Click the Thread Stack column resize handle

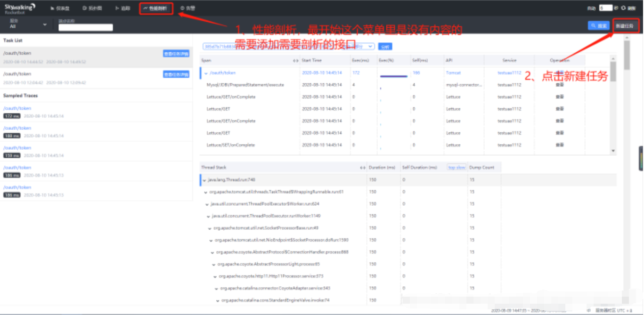(x=362, y=168)
